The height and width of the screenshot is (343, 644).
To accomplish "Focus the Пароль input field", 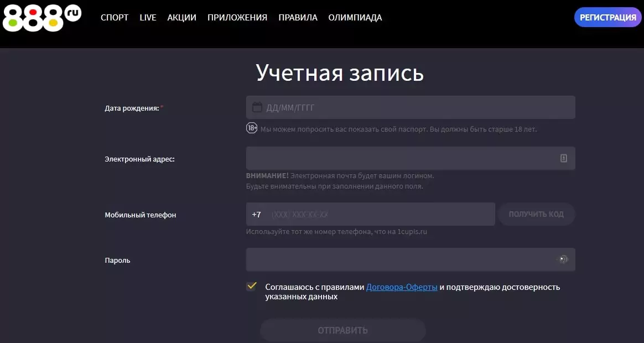I will [411, 259].
